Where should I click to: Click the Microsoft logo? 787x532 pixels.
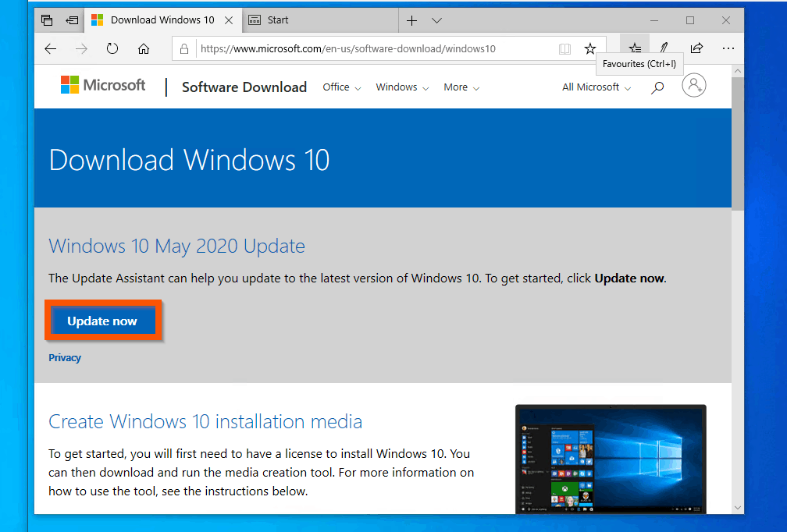(103, 85)
